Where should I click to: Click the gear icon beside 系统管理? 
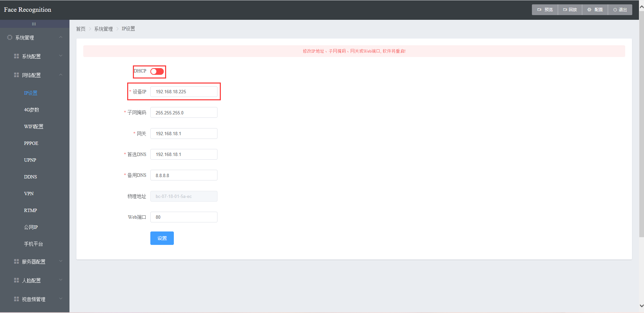click(10, 38)
